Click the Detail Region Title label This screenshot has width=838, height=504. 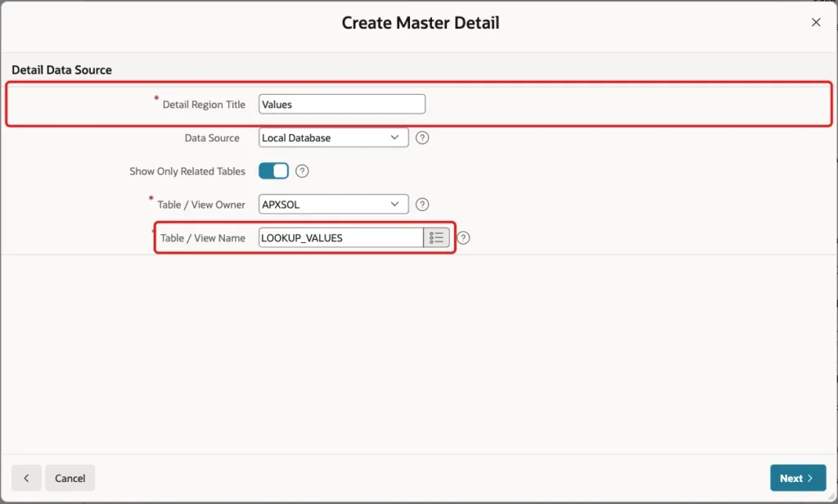click(x=204, y=105)
